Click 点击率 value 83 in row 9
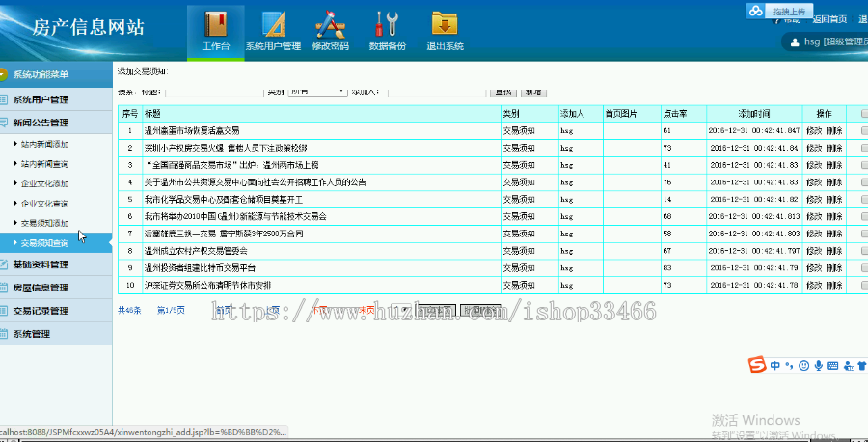 tap(667, 268)
